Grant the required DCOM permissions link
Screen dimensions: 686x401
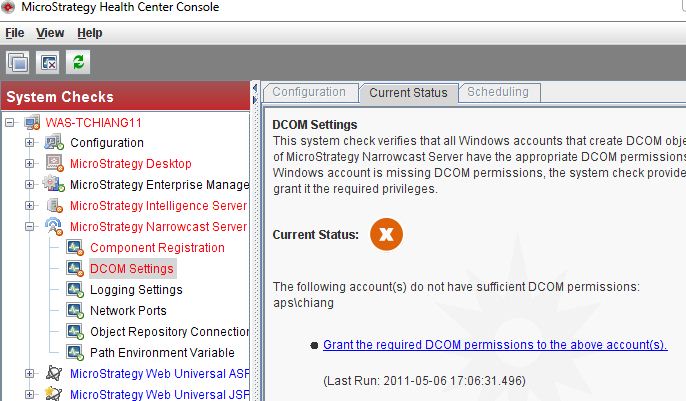[x=495, y=345]
